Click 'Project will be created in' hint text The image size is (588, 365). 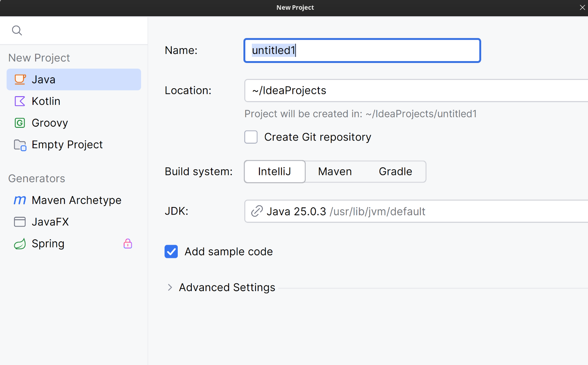pos(360,114)
